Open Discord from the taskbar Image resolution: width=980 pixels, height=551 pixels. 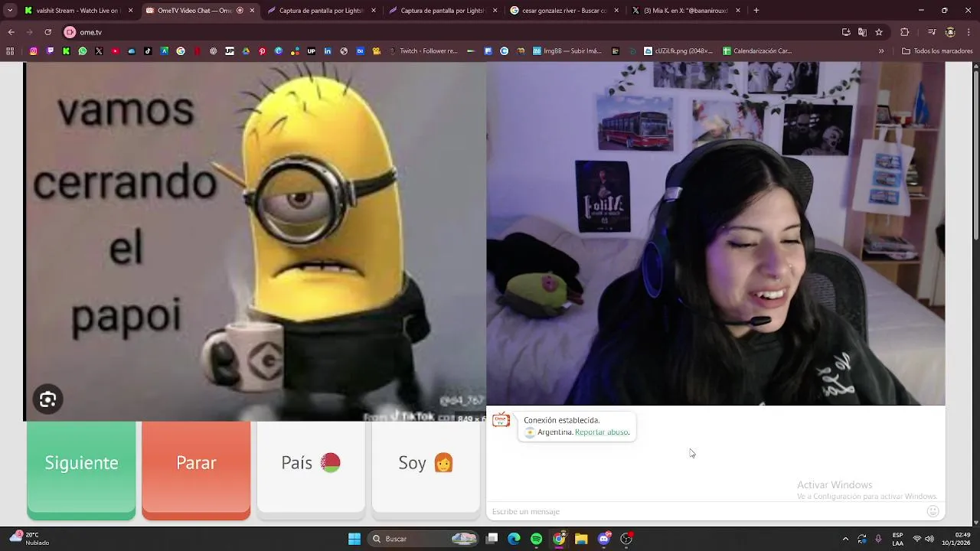603,539
